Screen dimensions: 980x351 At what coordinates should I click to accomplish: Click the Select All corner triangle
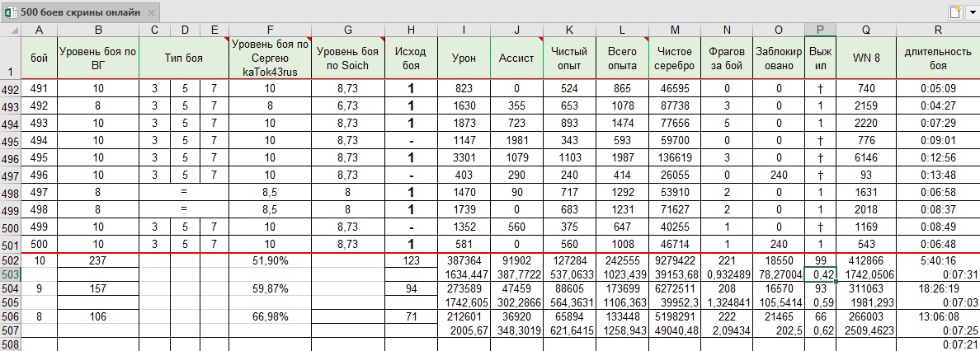[x=10, y=30]
